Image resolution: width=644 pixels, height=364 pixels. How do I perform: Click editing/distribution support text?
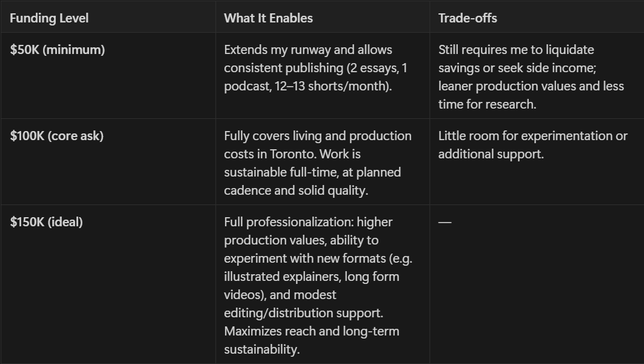[304, 312]
